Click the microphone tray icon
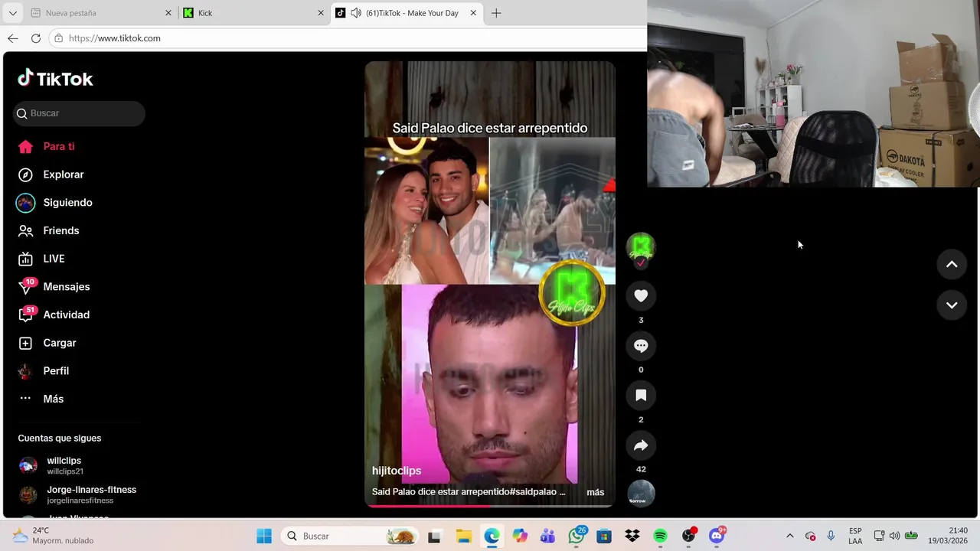Image resolution: width=980 pixels, height=551 pixels. tap(831, 536)
